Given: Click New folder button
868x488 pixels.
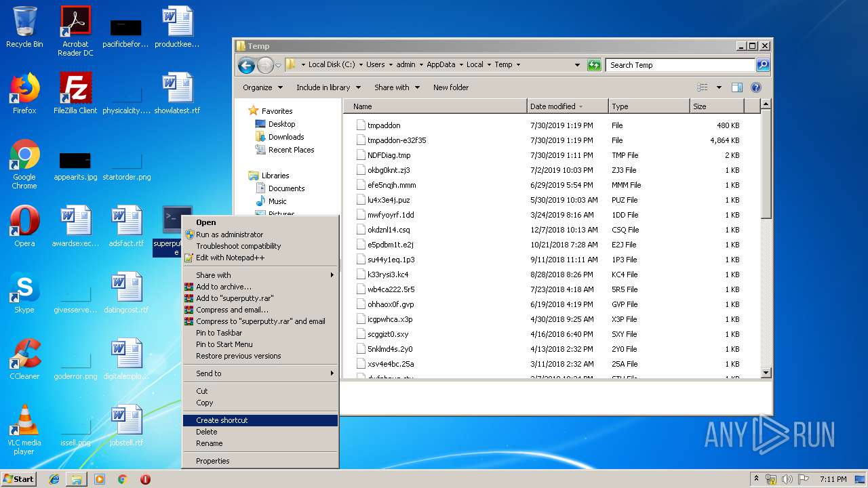Looking at the screenshot, I should click(x=451, y=87).
